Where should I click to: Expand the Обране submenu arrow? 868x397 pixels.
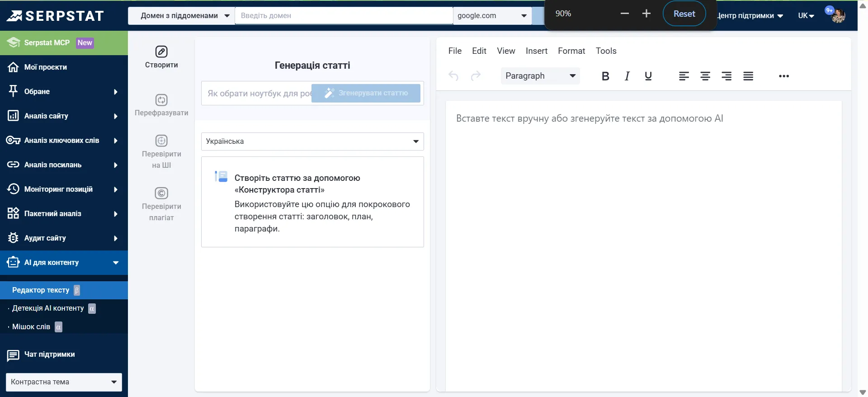116,92
